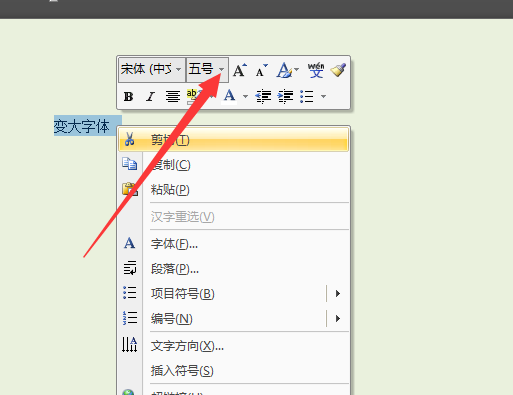
Task: Click the numbered list icon beside 编号
Action: [x=130, y=318]
